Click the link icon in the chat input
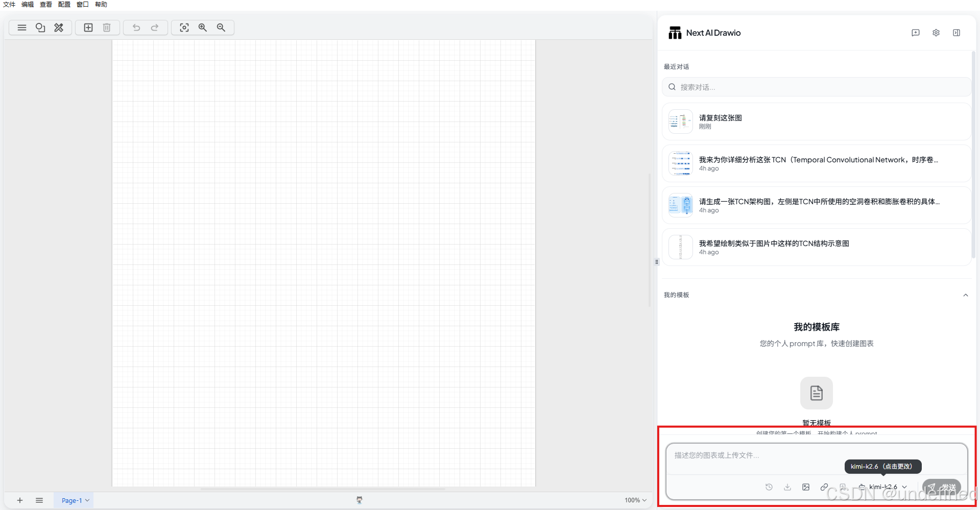Viewport: 980px width, 510px height. click(x=824, y=487)
